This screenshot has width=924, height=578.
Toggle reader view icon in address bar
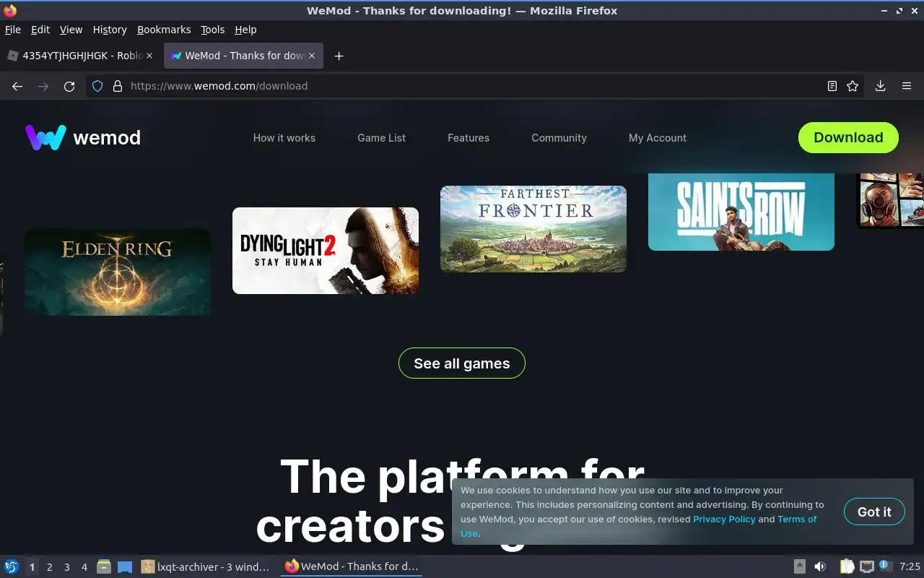pos(832,86)
